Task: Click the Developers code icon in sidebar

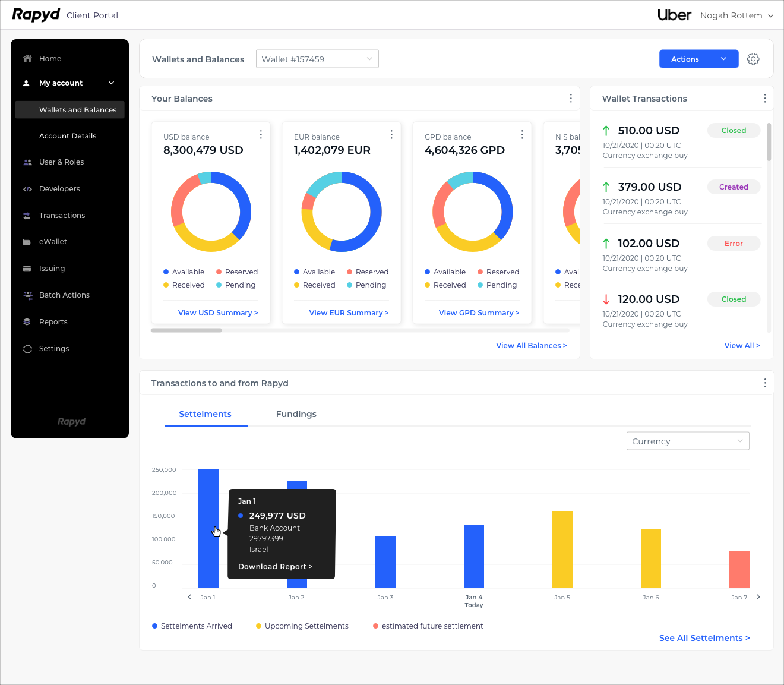Action: pos(27,189)
